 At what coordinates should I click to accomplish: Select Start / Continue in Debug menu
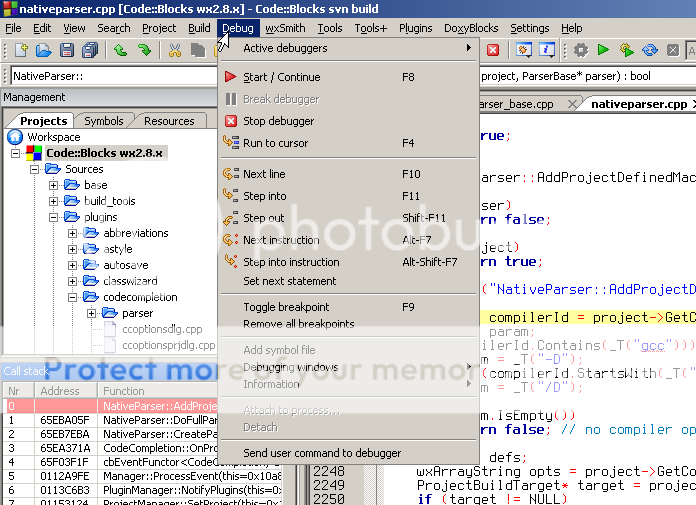[x=349, y=77]
